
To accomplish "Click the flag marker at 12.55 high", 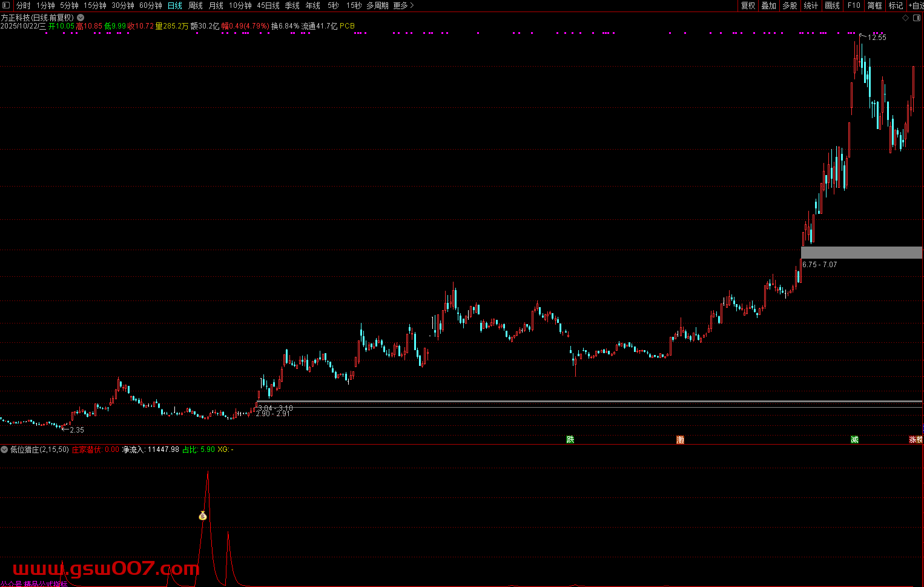I will pos(862,36).
